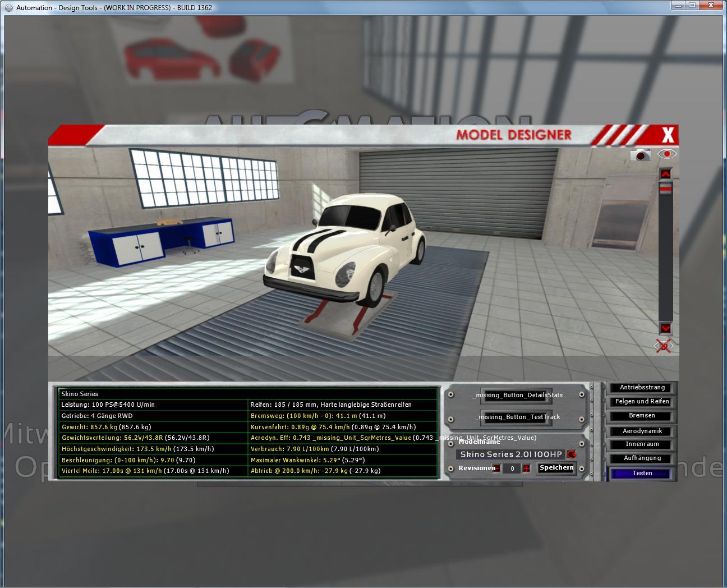This screenshot has height=588, width=727.
Task: Click the red slider handle on right
Action: point(665,191)
